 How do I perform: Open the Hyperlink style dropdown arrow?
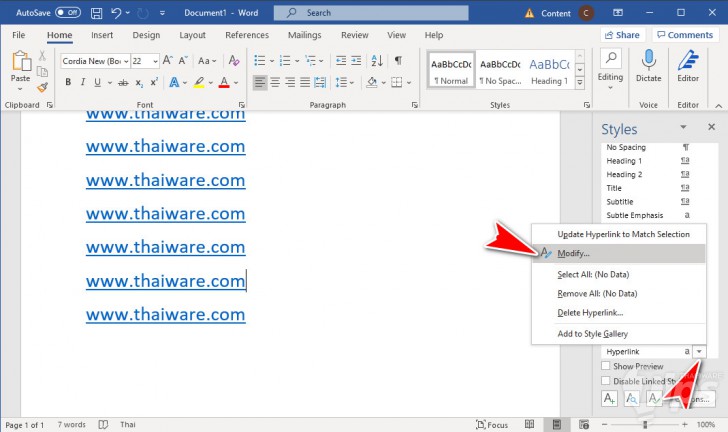(699, 352)
